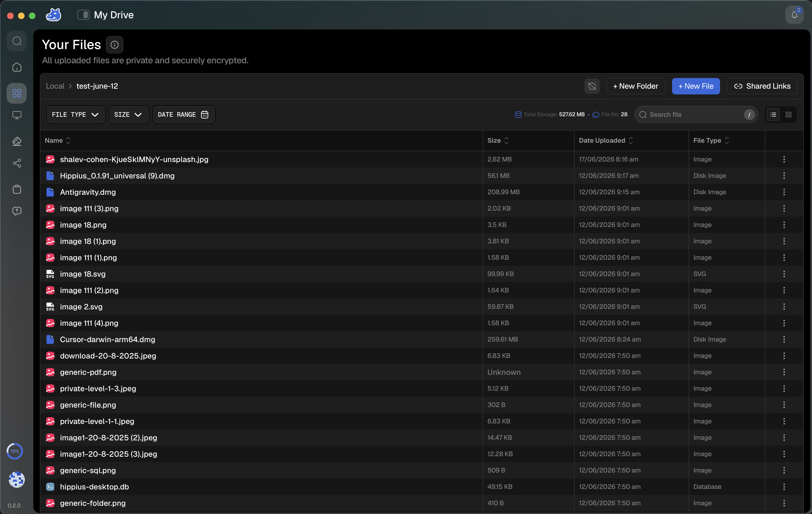Switch to list view
The height and width of the screenshot is (514, 812).
click(773, 115)
